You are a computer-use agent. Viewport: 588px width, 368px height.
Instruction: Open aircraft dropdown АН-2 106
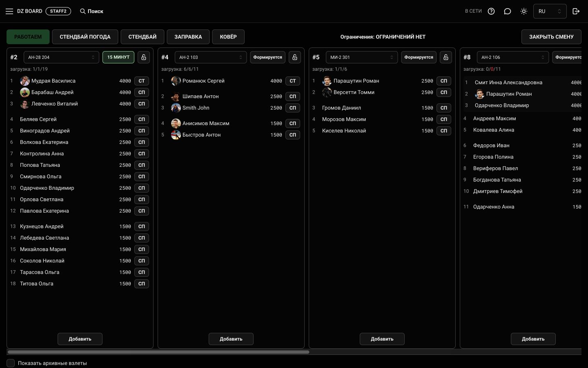(513, 57)
